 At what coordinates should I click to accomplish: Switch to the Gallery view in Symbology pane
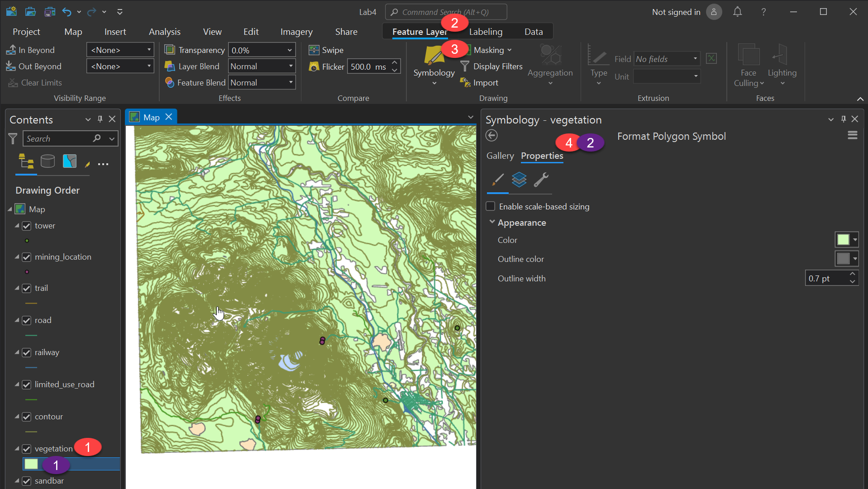[500, 156]
